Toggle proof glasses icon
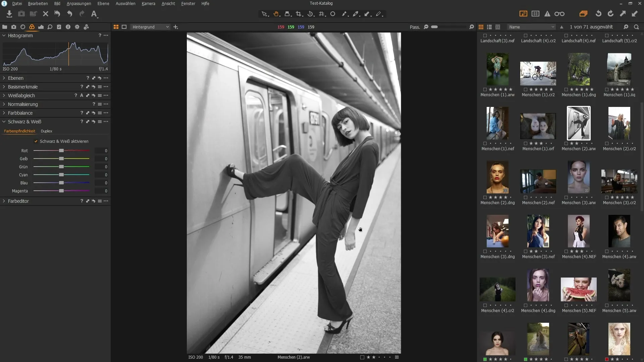 click(x=559, y=14)
